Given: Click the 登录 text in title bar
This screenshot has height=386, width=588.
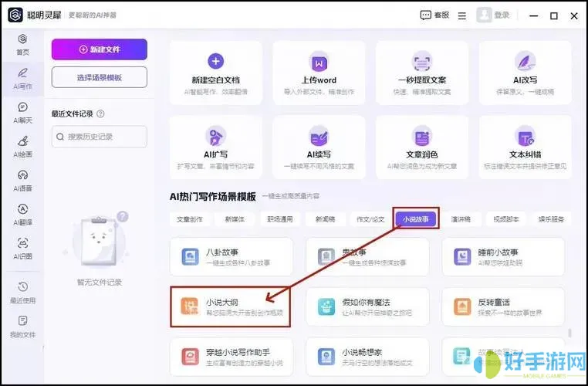Looking at the screenshot, I should click(502, 15).
